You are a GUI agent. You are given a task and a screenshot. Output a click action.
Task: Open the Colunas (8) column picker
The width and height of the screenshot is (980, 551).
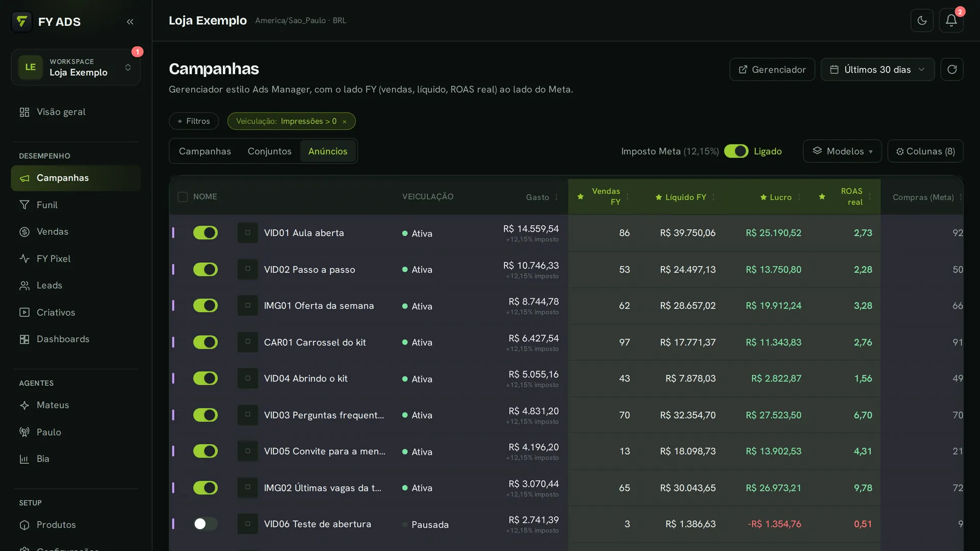925,151
